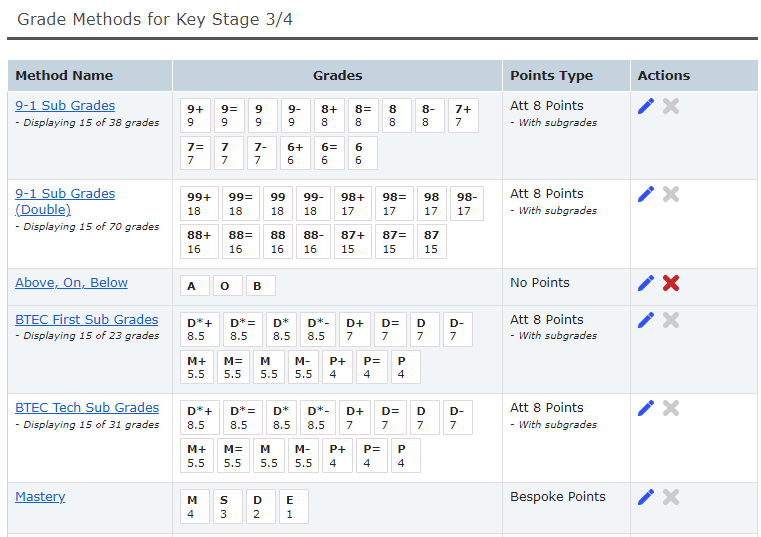Open the Mastery method link

[x=40, y=497]
